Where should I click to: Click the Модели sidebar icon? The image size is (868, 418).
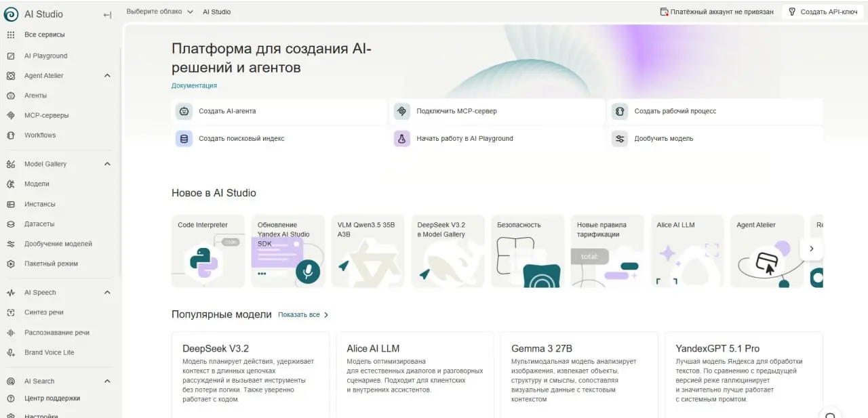tap(10, 184)
